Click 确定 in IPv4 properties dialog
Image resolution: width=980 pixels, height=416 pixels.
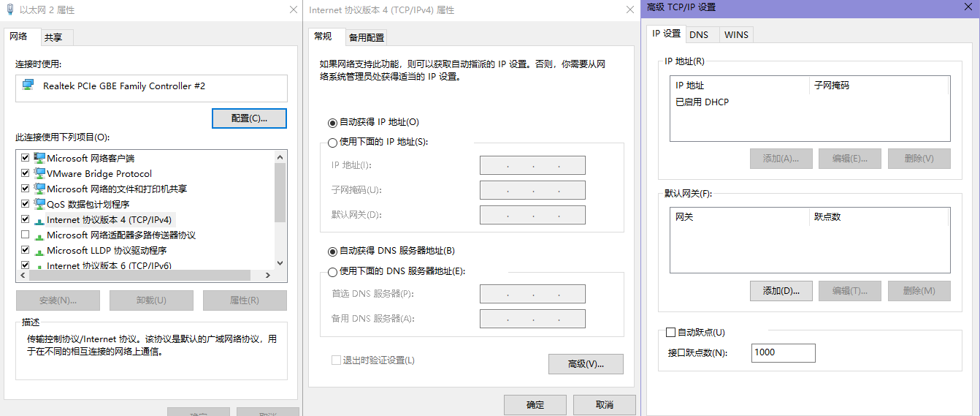click(535, 405)
